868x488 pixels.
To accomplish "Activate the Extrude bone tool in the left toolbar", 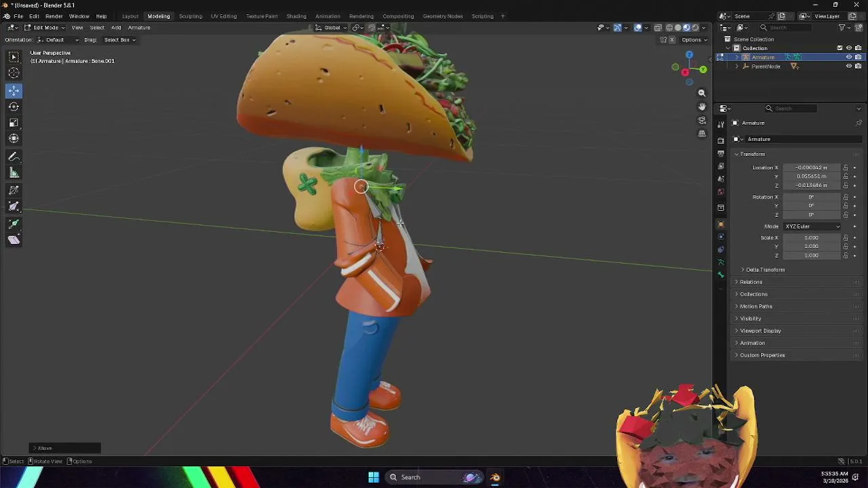I will [x=14, y=224].
